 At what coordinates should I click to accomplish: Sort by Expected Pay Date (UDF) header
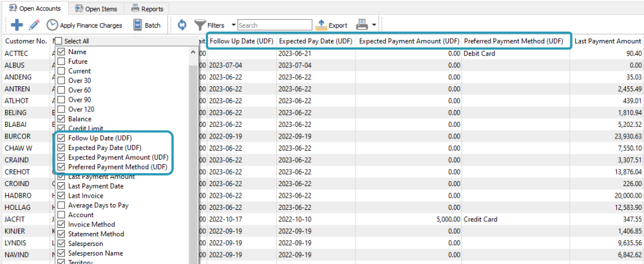[316, 41]
